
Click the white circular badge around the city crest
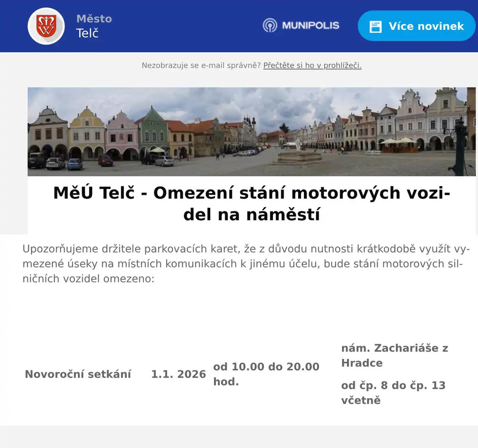click(x=46, y=26)
